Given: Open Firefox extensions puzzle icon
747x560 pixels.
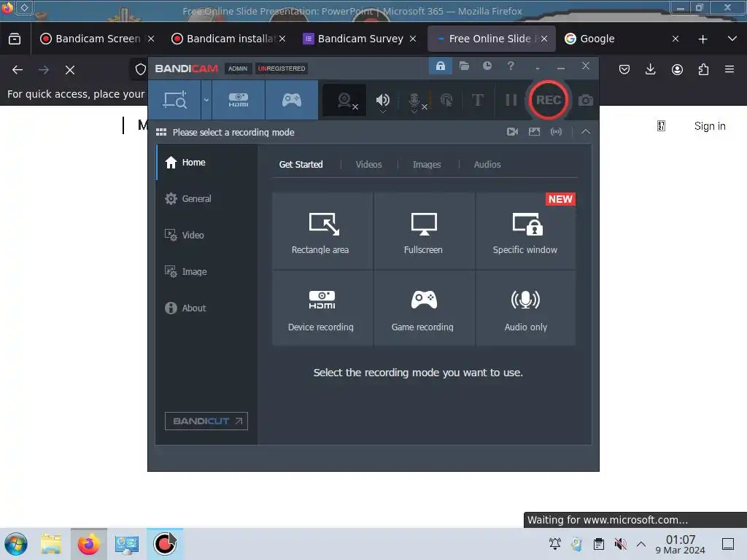Looking at the screenshot, I should click(703, 70).
